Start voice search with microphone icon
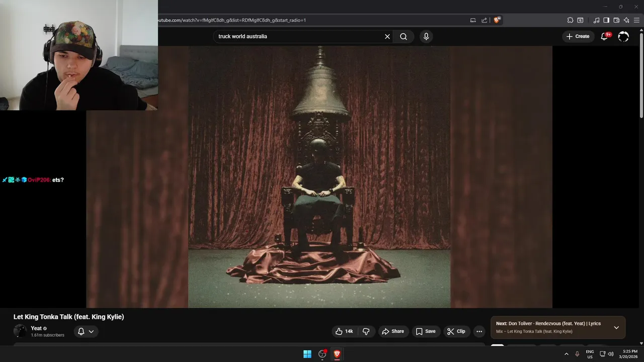The image size is (644, 362). click(x=426, y=36)
